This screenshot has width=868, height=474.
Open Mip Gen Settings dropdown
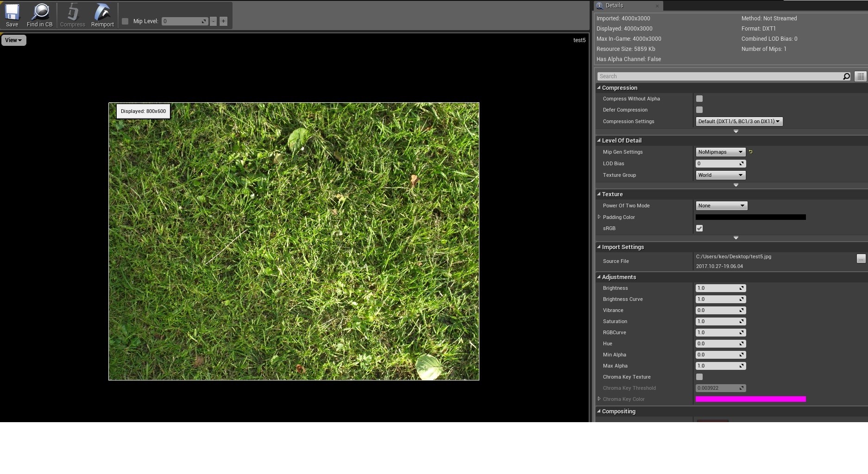[720, 152]
